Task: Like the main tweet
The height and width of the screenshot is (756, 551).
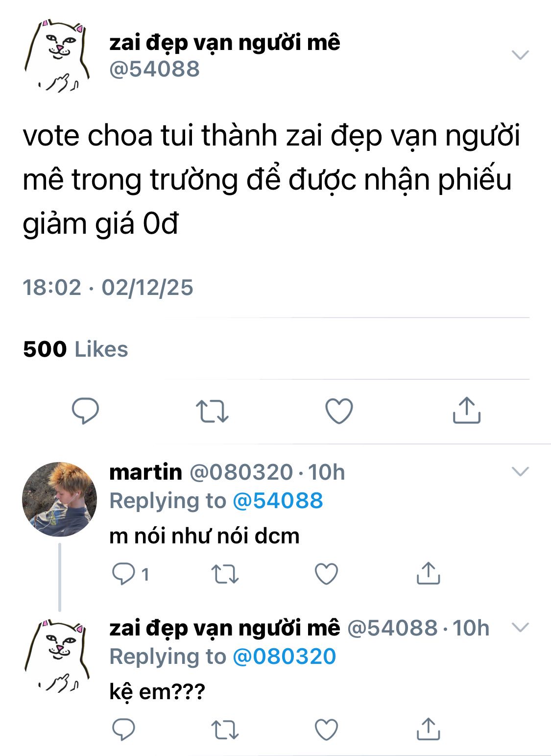Action: pos(339,411)
